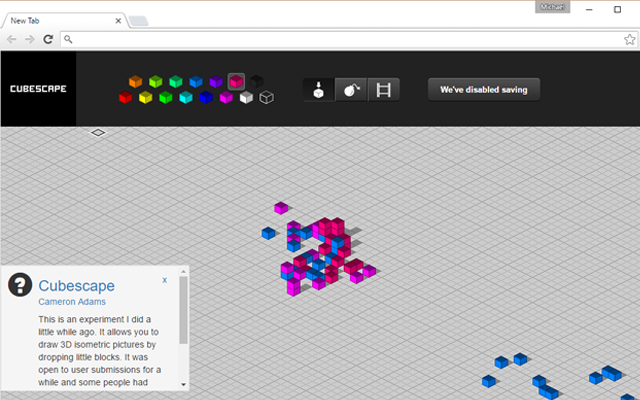Click the browser forward arrow

pos(29,39)
